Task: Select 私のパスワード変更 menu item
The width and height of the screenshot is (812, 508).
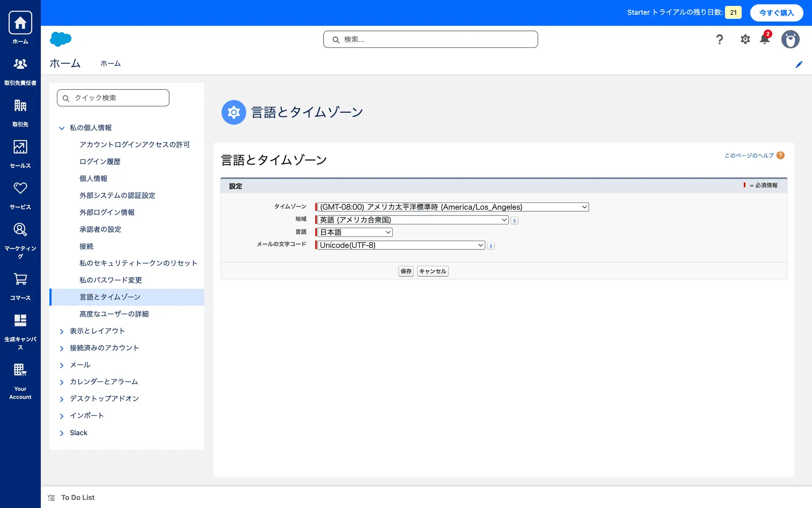Action: point(110,280)
